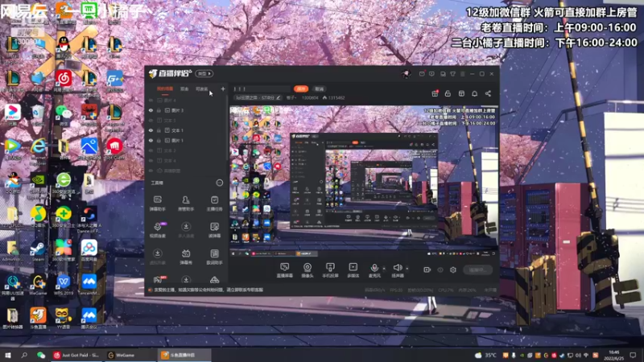Open WPS 2019 icon on desktop
644x362 pixels.
64,285
